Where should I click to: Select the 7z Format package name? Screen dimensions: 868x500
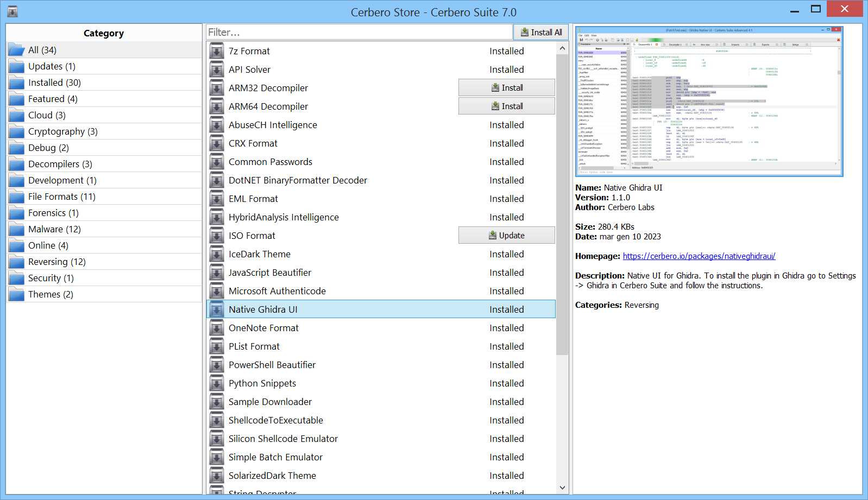(249, 51)
